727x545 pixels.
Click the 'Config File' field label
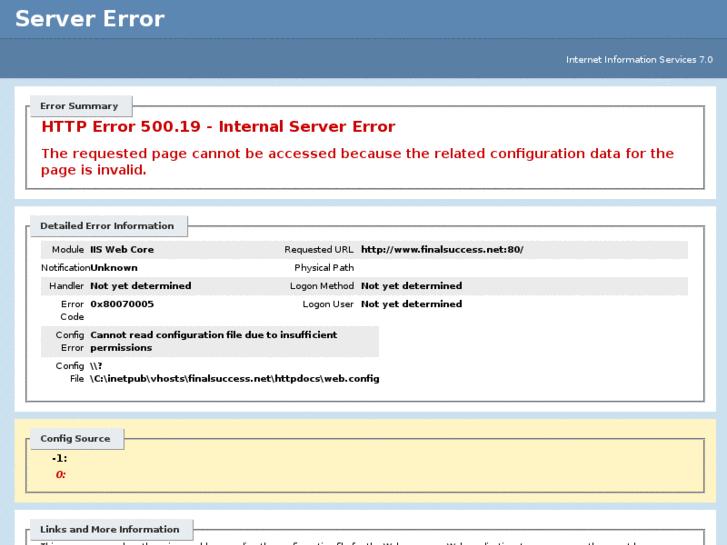coord(70,372)
